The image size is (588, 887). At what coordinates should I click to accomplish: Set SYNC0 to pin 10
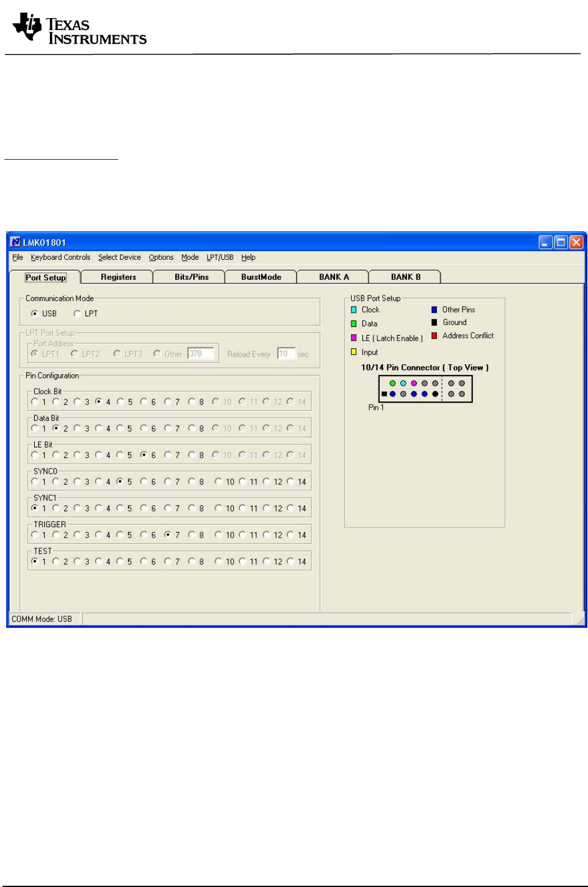click(218, 482)
